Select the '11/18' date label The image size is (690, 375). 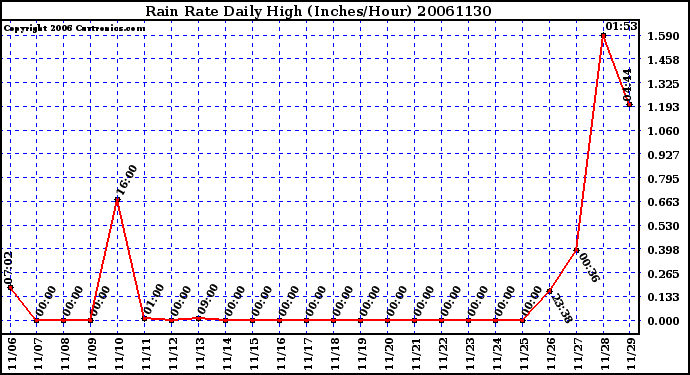[x=336, y=354]
